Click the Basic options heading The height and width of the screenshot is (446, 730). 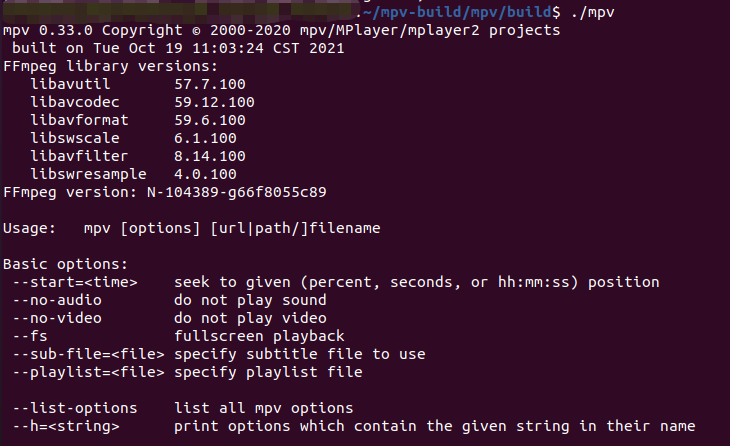65,264
